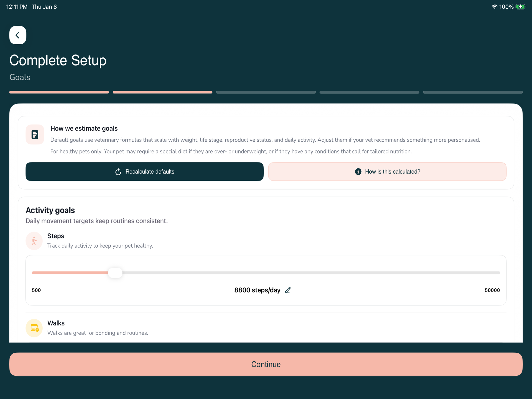Tap the 12:11 PM clock in status bar

point(17,7)
